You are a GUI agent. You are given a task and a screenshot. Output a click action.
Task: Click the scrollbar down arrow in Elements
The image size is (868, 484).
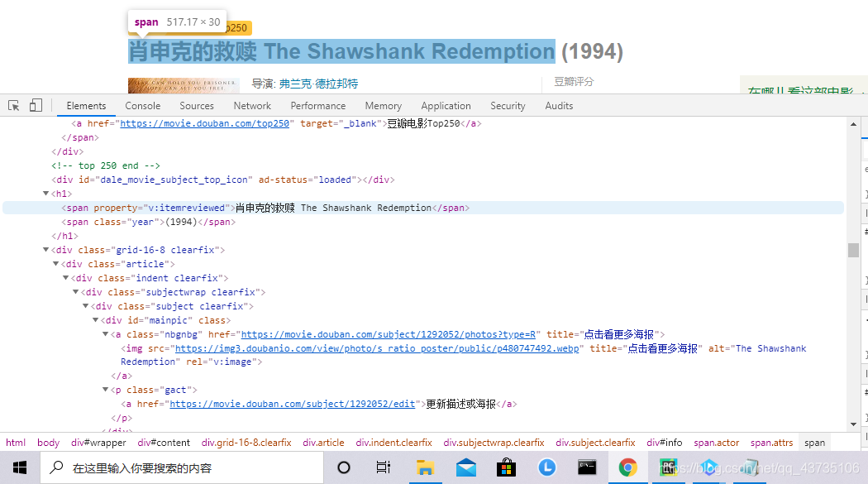(x=853, y=424)
